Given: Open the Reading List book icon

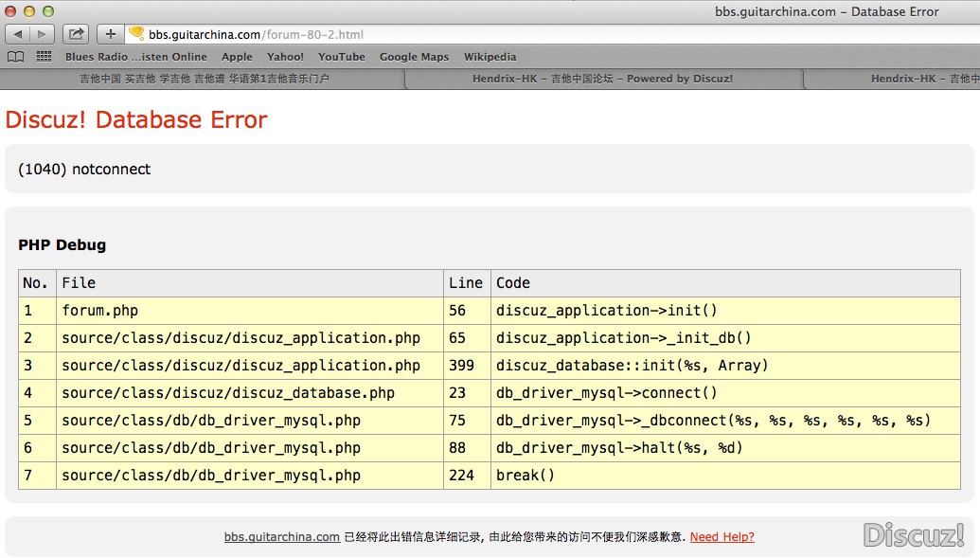Looking at the screenshot, I should click(16, 57).
